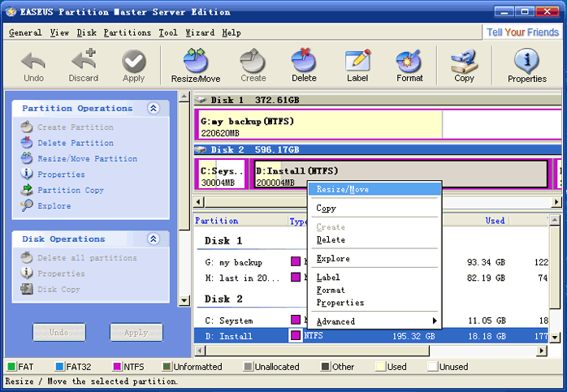This screenshot has width=567, height=392.
Task: Click the partition list scroll-right arrow
Action: 542,350
